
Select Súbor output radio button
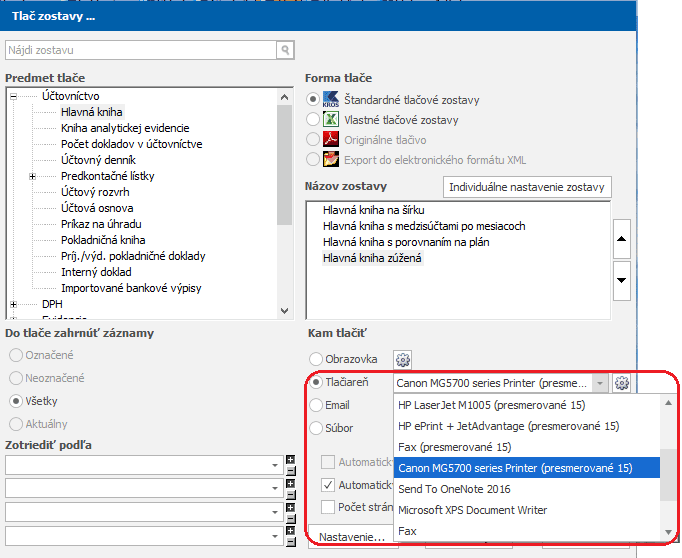click(316, 429)
